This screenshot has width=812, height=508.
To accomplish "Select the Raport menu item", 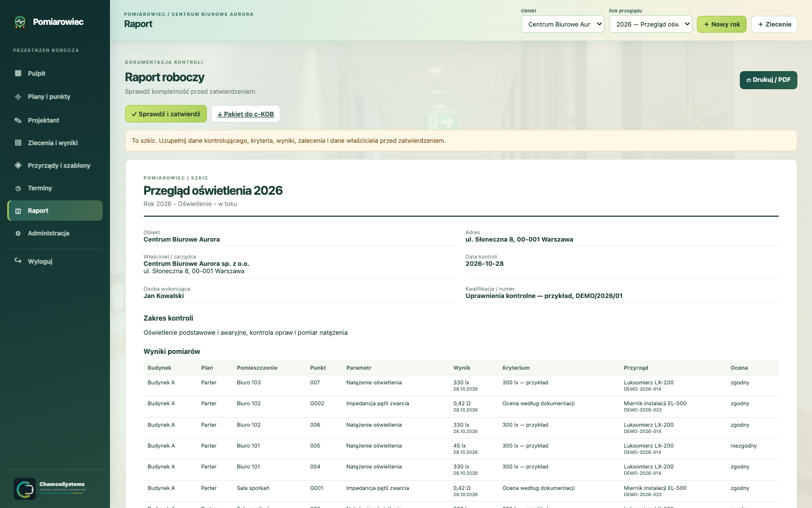I will 55,211.
